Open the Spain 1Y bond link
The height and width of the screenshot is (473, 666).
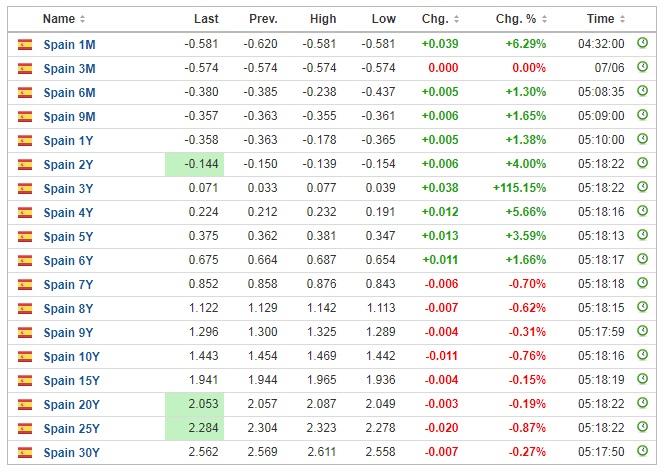(x=68, y=141)
